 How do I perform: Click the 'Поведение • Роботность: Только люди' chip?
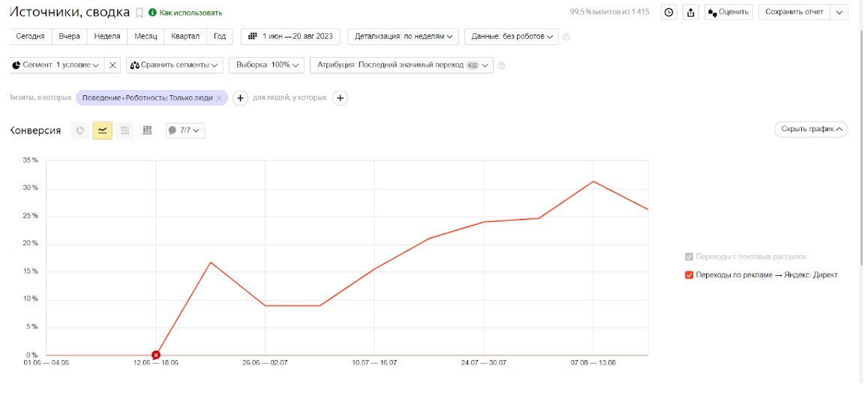tap(147, 98)
